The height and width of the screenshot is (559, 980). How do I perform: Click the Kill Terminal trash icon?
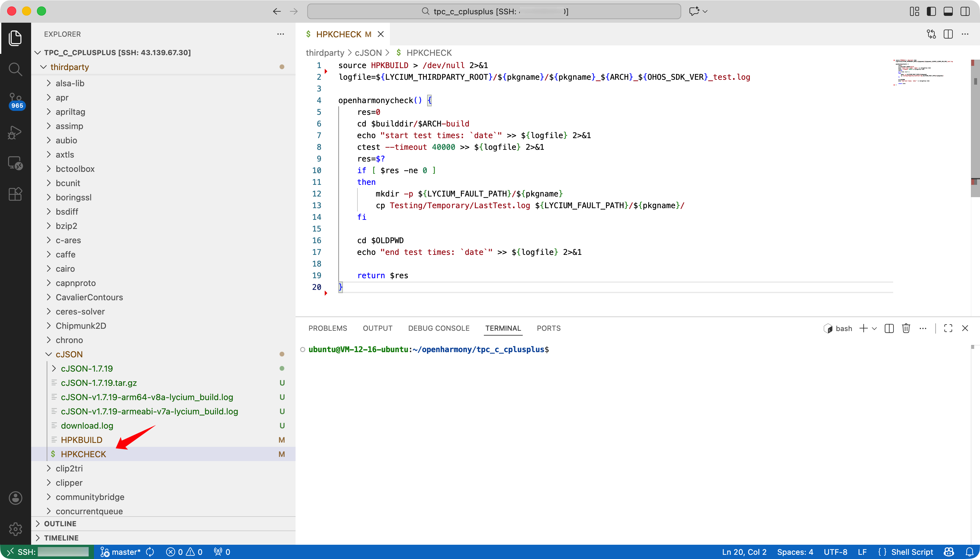pyautogui.click(x=906, y=328)
